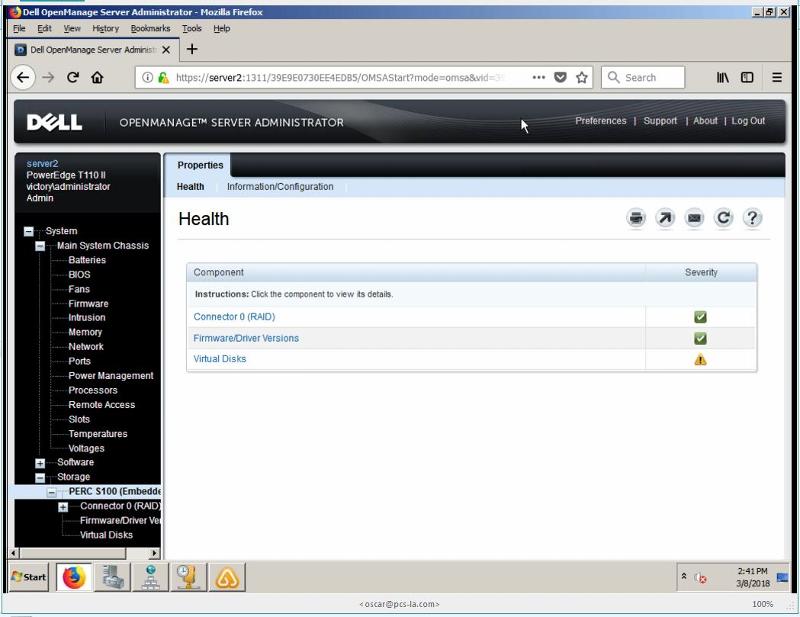Screen dimensions: 800x617
Task: Open Server Manager taskbar icon
Action: tap(112, 577)
